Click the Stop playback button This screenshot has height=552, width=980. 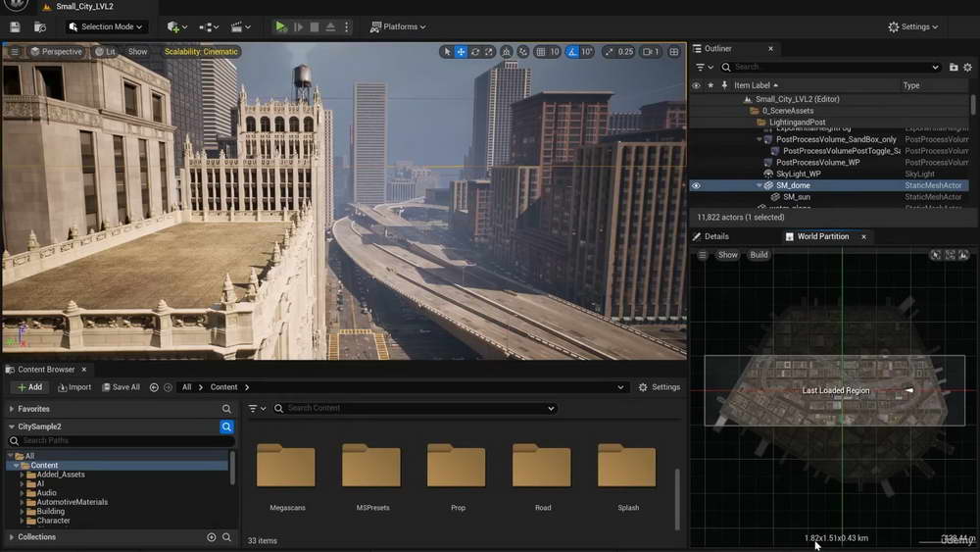[x=315, y=26]
